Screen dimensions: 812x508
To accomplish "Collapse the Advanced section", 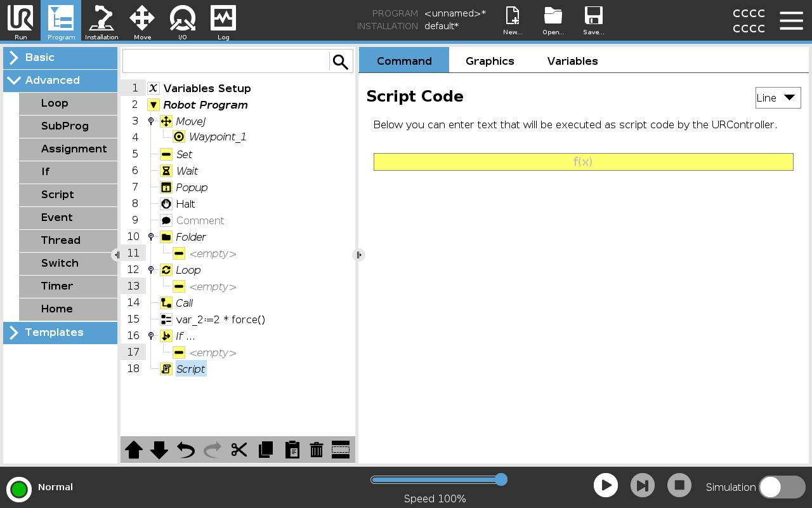I will point(60,81).
